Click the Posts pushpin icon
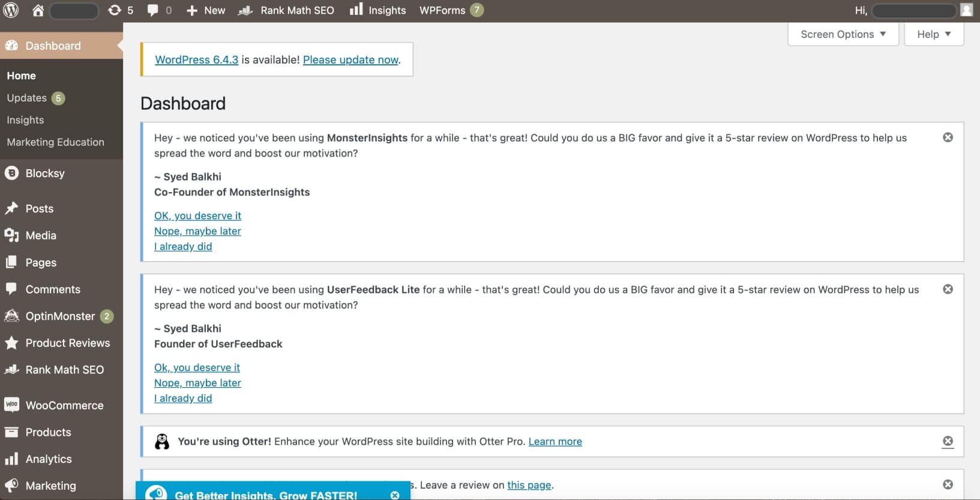980x500 pixels. [11, 208]
